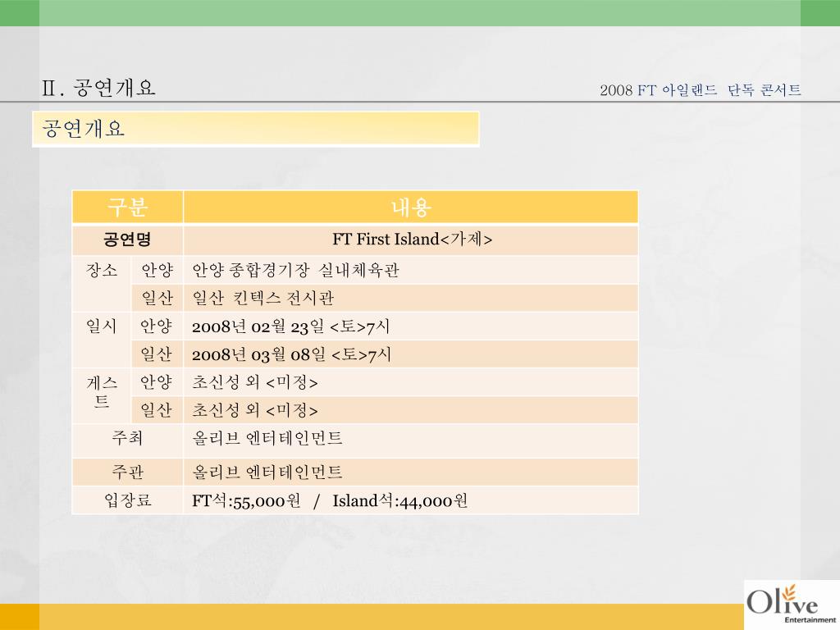This screenshot has height=630, width=840.
Task: Click the '안양' sub-label in the 게스트 row
Action: pyautogui.click(x=157, y=382)
